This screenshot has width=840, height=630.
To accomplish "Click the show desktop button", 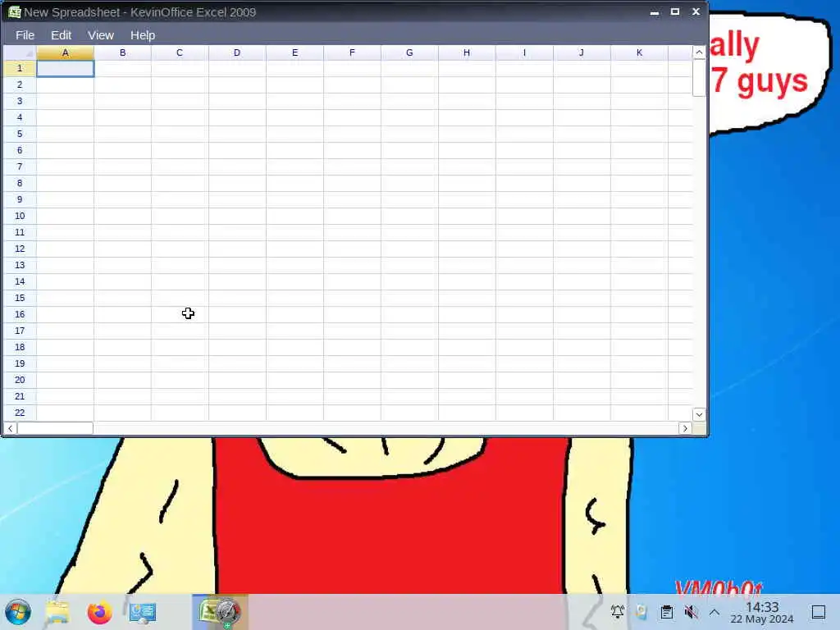I will [819, 612].
